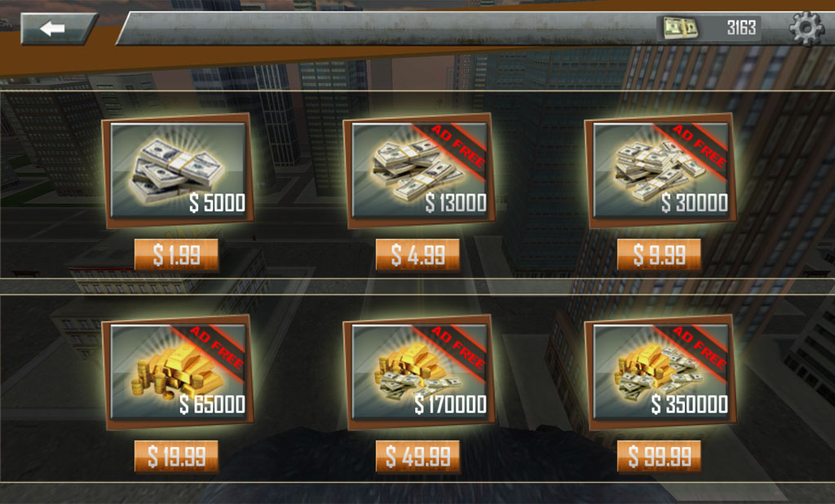Buy the pack for $4.99
This screenshot has width=835, height=504.
(x=417, y=254)
